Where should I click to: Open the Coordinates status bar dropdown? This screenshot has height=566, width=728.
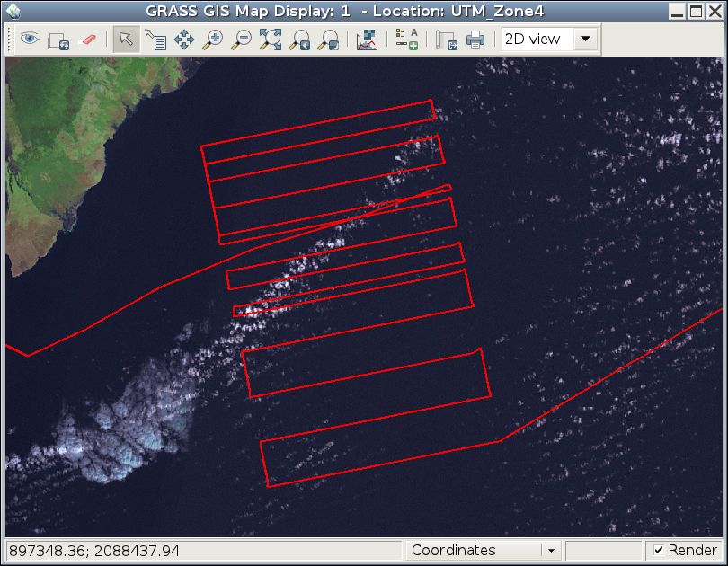483,550
